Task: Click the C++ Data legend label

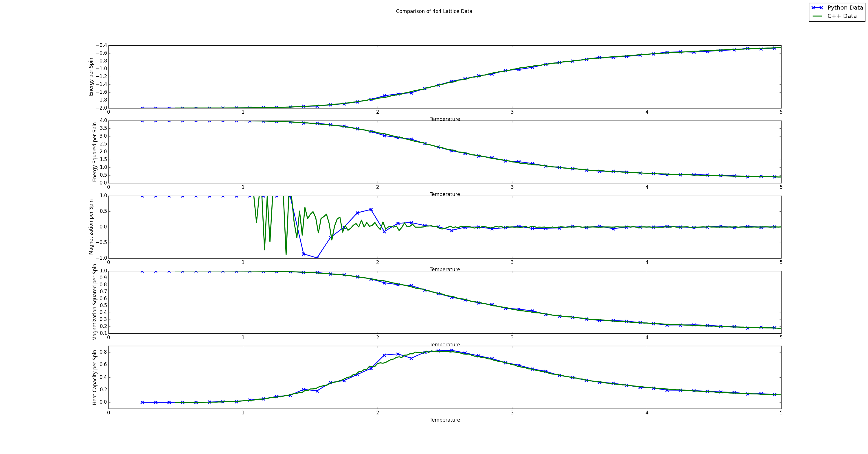Action: (x=842, y=16)
